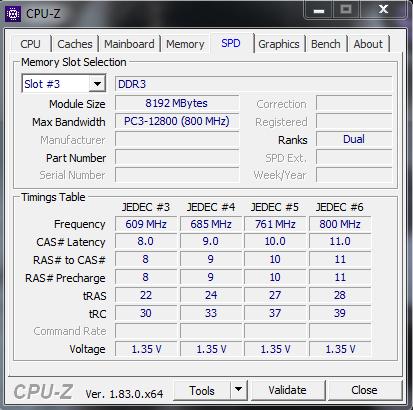Click the JEDEC #3 column header
Viewport: 413px width, 410px height.
[x=146, y=207]
